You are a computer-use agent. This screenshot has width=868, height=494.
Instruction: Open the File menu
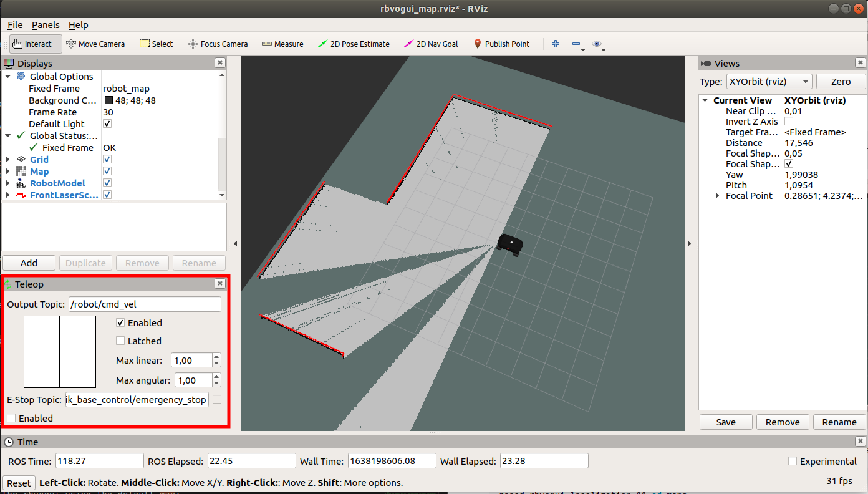click(x=15, y=25)
